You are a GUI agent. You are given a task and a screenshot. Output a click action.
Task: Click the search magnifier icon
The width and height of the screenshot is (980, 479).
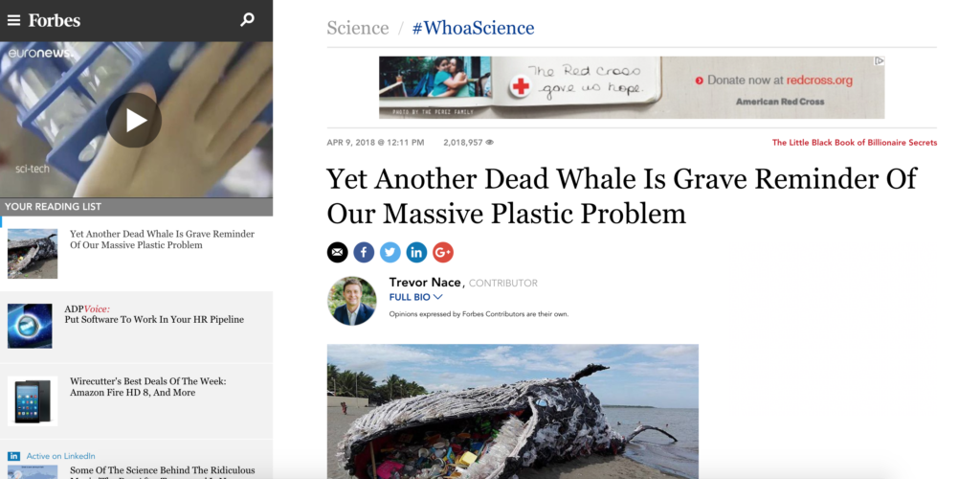(x=248, y=20)
